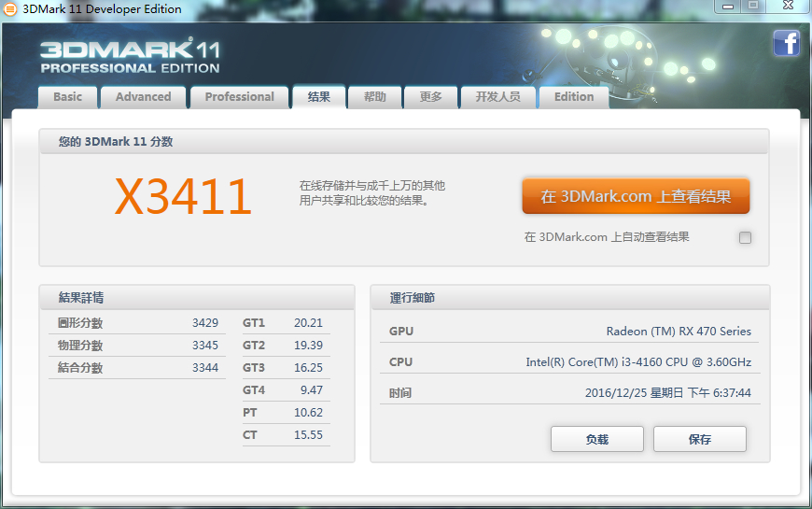Click the 3DMark 11 Professional Edition logo
This screenshot has height=509, width=812.
click(x=130, y=56)
